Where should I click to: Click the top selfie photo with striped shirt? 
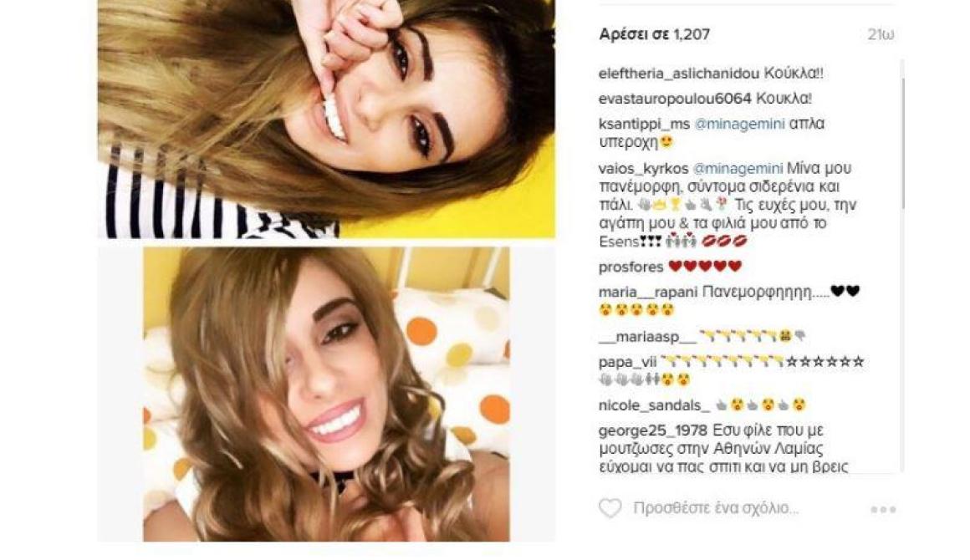326,119
